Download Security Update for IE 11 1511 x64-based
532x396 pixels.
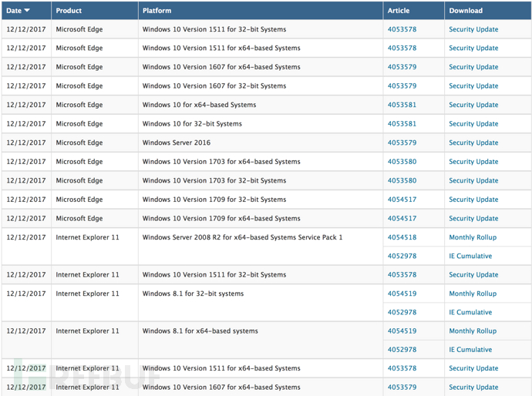[473, 368]
